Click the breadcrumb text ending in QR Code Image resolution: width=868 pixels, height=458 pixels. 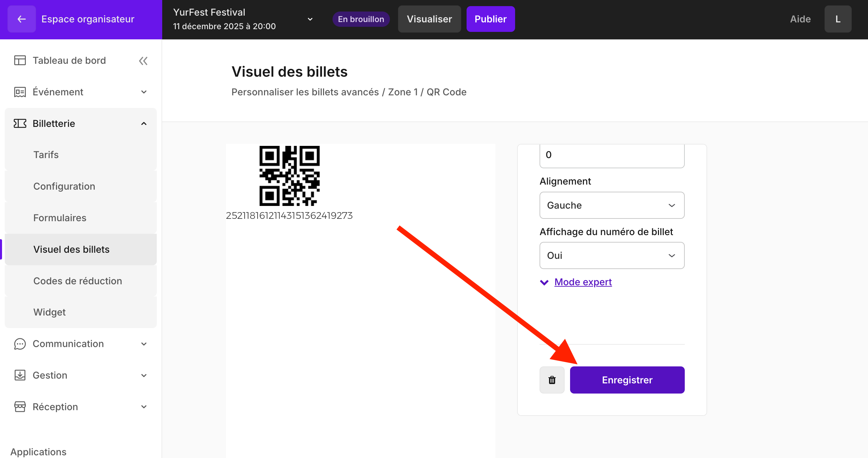point(349,92)
